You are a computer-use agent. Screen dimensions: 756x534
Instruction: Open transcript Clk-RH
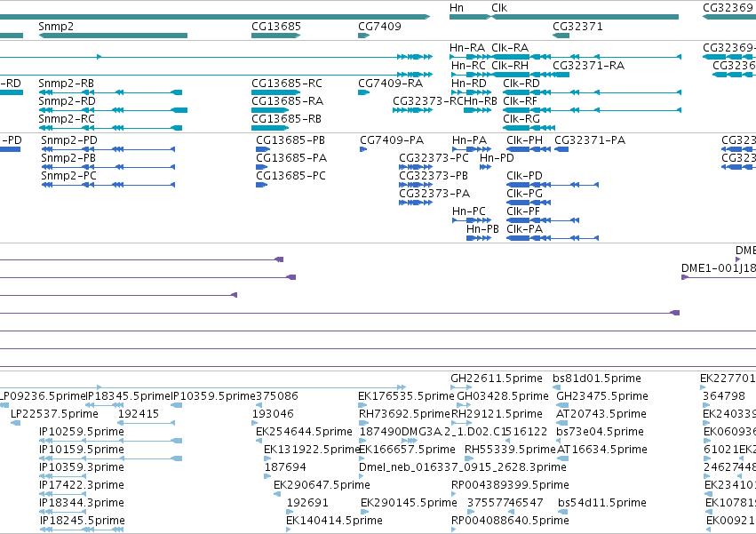(x=510, y=65)
